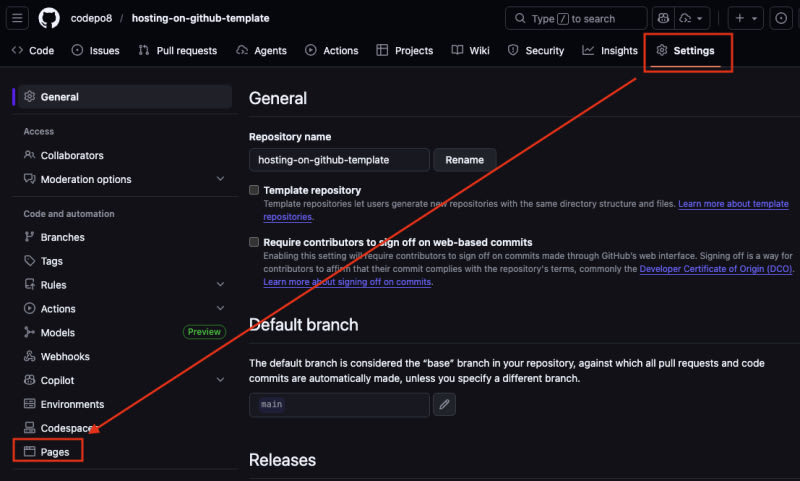Expand Moderation options section
Viewport: 800px width, 481px height.
coord(220,179)
